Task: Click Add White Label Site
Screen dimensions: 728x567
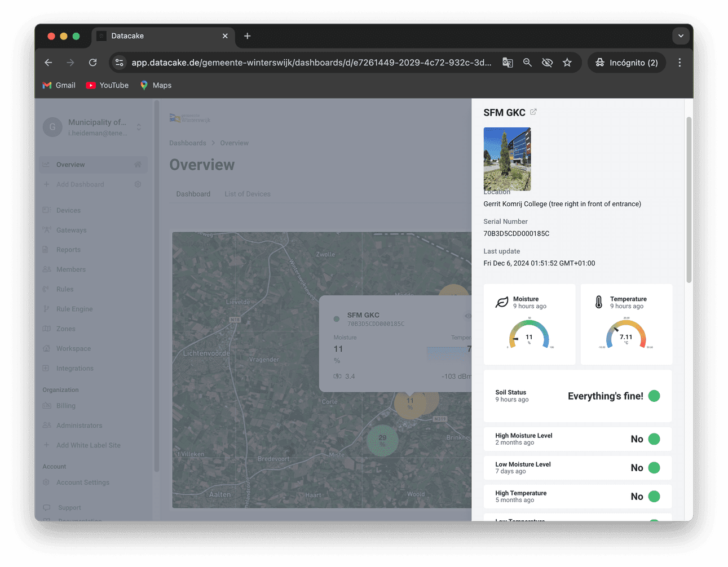Action: pos(88,445)
